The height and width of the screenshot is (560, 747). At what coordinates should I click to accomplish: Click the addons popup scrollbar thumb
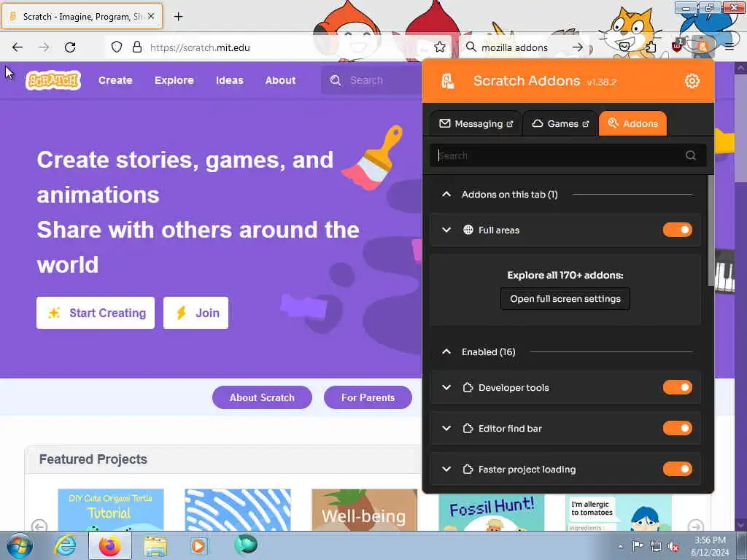(711, 230)
